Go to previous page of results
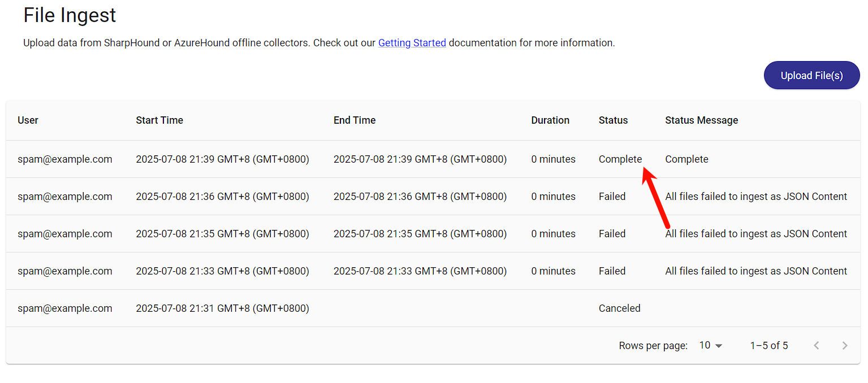The image size is (868, 383). pos(816,346)
